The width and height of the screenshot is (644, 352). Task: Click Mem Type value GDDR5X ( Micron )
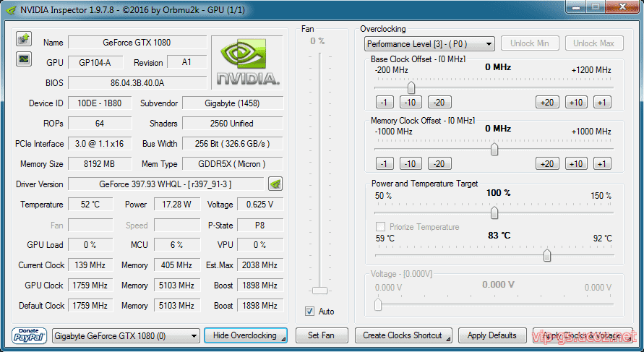pyautogui.click(x=233, y=164)
